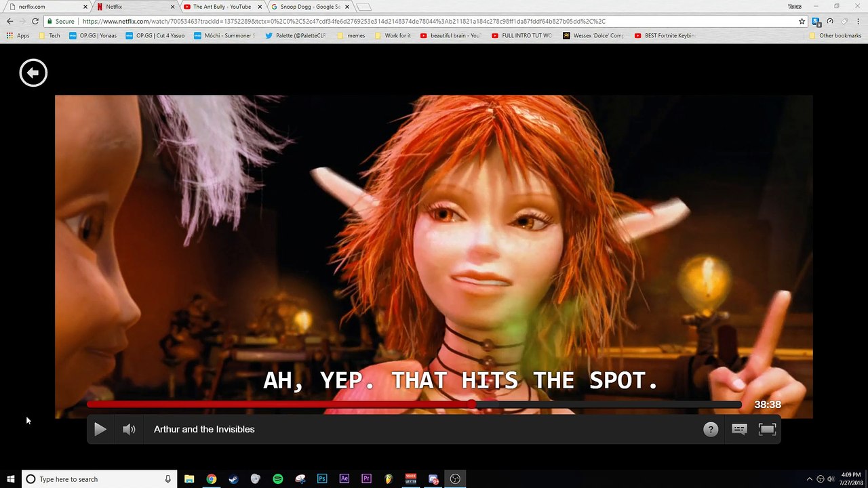Open the Work for it bookmarks folder

[393, 35]
